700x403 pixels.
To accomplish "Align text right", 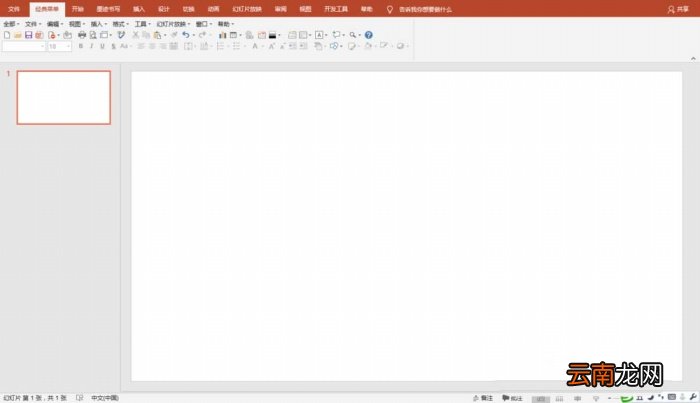I will click(163, 46).
